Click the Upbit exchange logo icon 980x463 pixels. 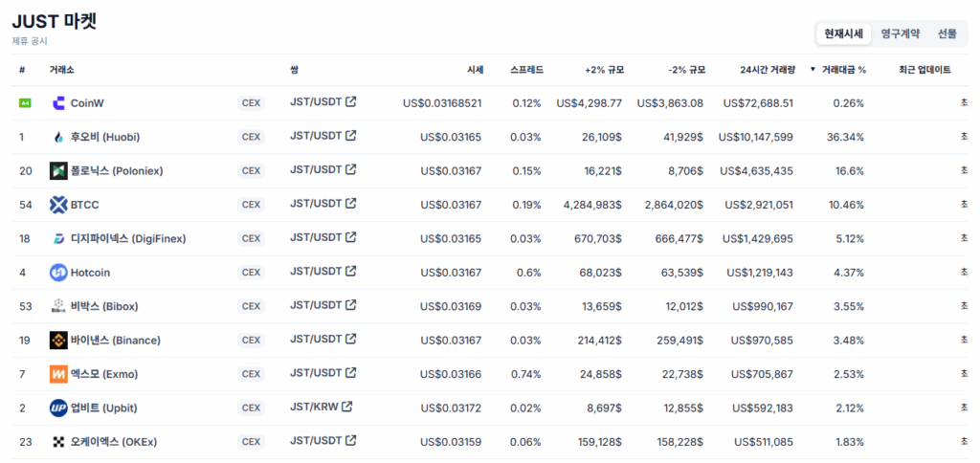[58, 408]
